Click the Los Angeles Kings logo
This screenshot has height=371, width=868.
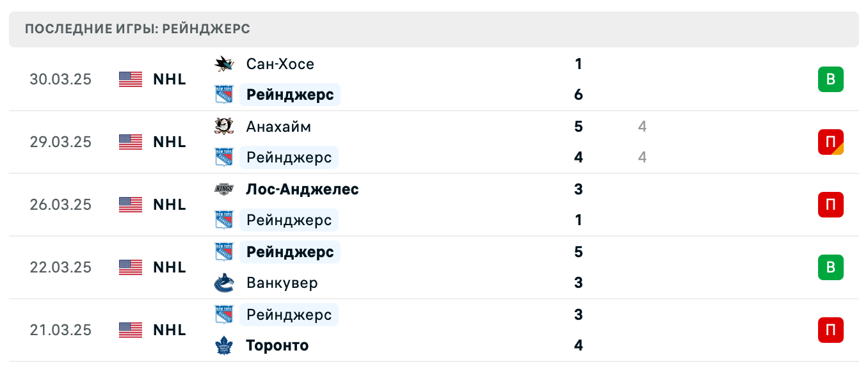tap(223, 189)
